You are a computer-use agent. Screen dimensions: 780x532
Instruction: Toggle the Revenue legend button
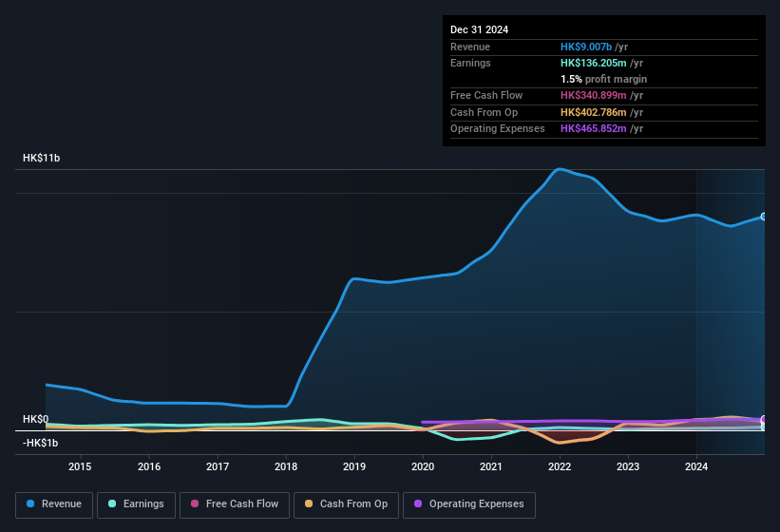click(54, 504)
